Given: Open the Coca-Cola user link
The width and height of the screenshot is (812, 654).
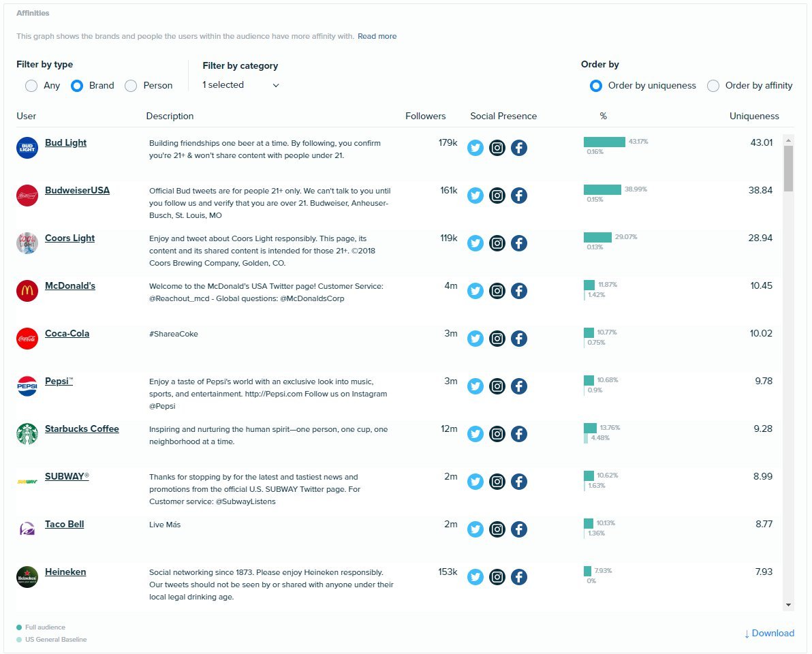Looking at the screenshot, I should tap(67, 333).
